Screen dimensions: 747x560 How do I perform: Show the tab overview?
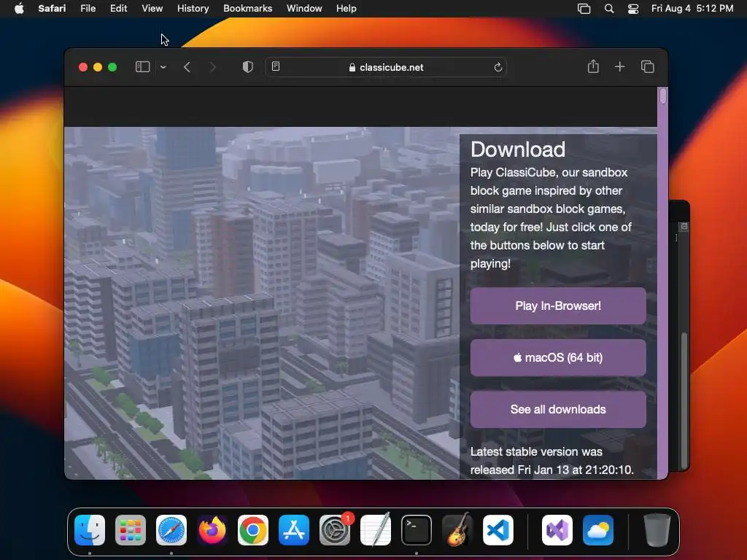648,67
